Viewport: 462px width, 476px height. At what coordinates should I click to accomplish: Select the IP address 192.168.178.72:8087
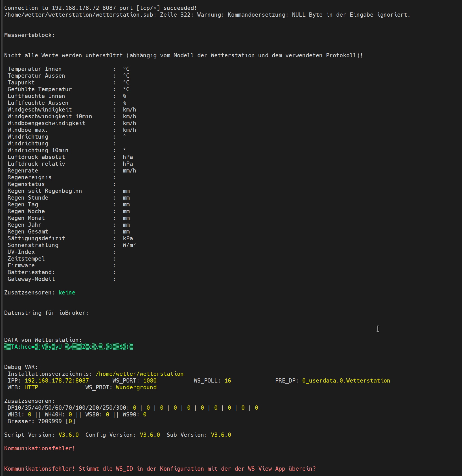[56, 381]
